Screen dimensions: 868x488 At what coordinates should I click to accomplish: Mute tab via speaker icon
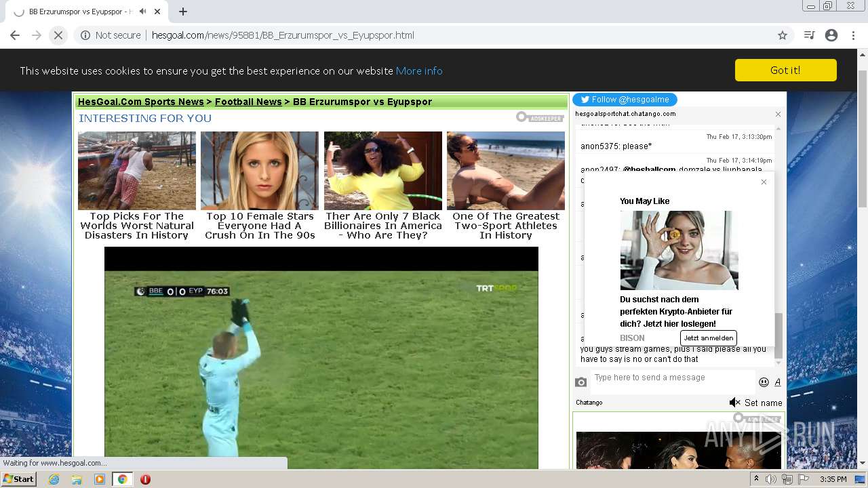[x=143, y=12]
